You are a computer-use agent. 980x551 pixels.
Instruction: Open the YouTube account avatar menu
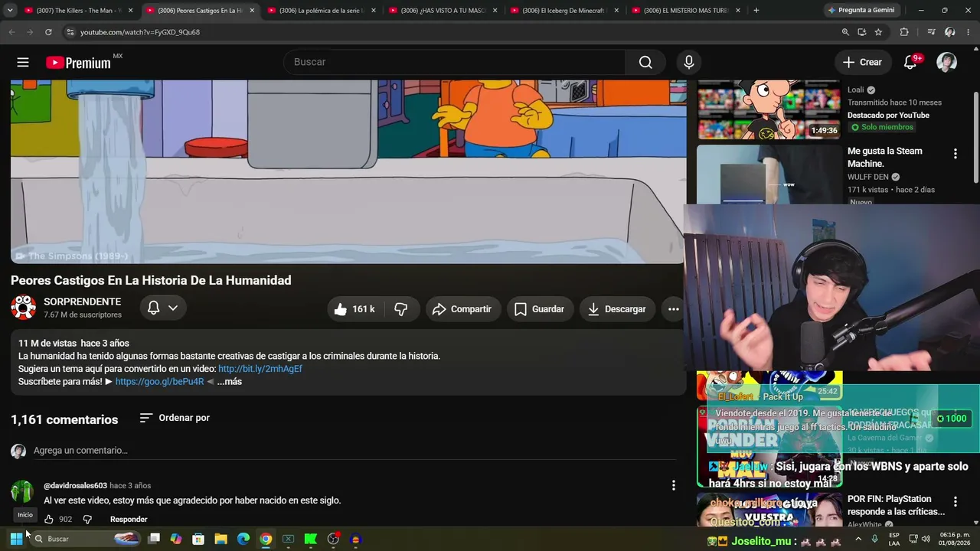click(947, 62)
